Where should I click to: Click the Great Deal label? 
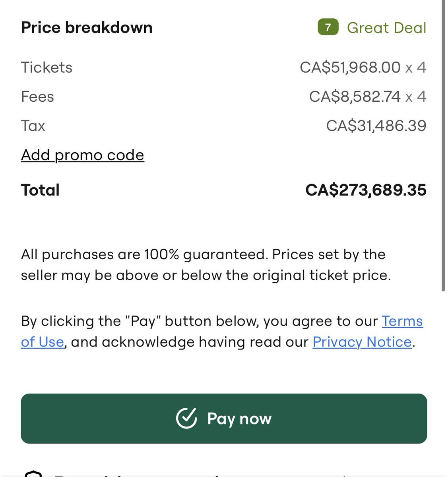coord(386,28)
